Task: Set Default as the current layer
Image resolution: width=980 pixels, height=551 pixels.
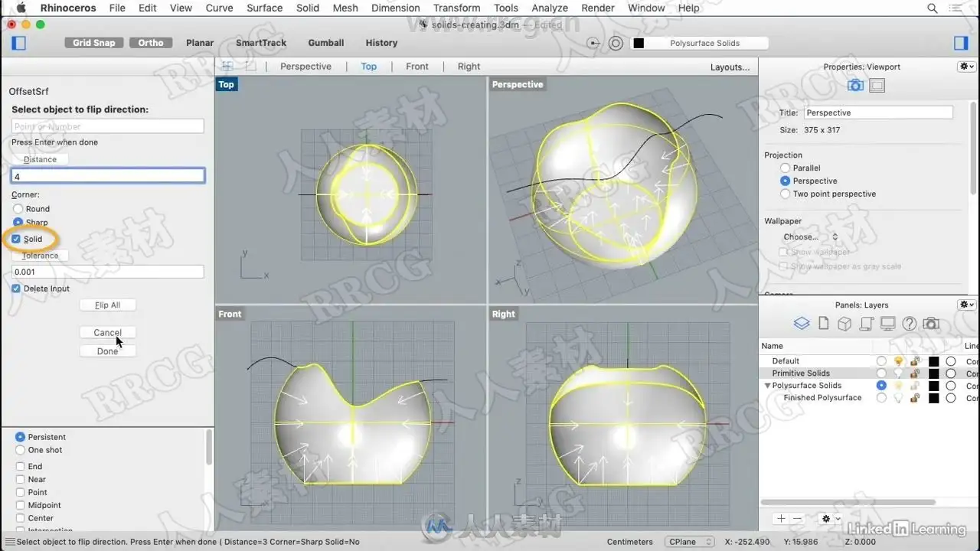Action: coord(881,361)
